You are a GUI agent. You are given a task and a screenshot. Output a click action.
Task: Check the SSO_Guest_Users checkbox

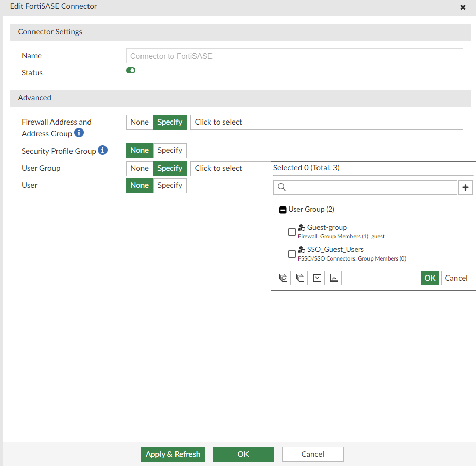click(x=292, y=254)
